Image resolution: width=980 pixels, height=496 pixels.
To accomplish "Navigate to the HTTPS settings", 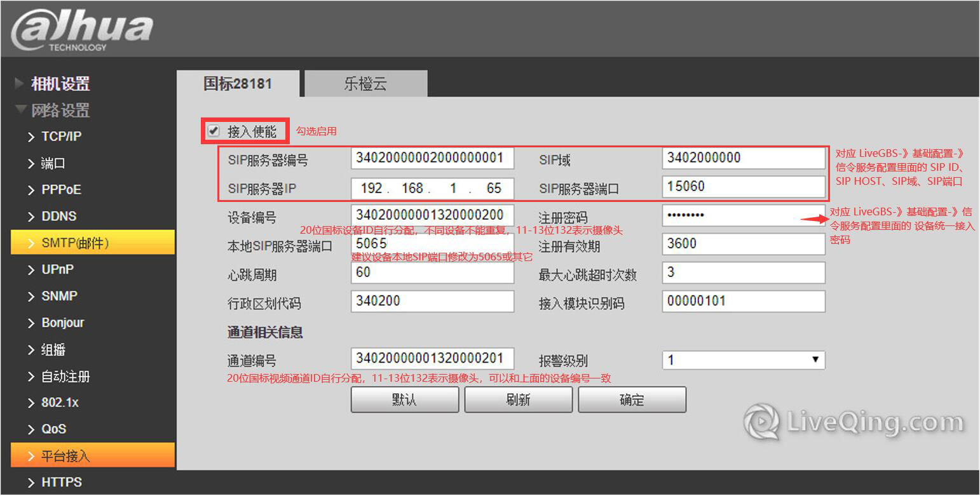I will (x=61, y=482).
